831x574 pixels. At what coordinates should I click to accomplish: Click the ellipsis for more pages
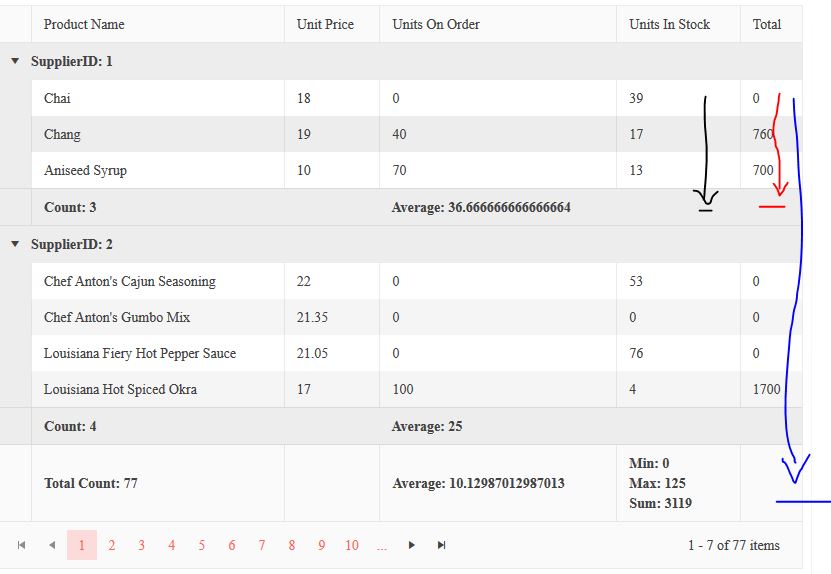click(x=382, y=545)
